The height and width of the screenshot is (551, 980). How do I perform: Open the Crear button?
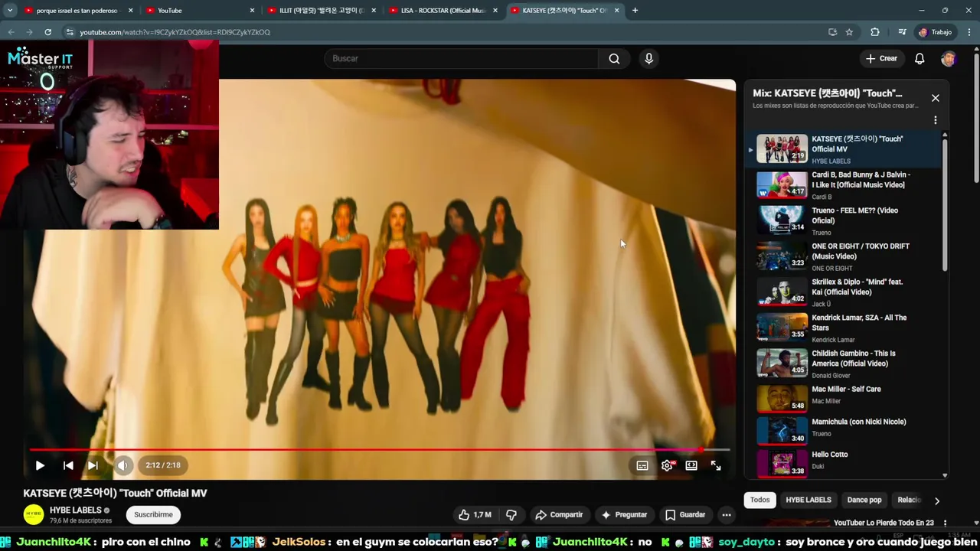[881, 59]
